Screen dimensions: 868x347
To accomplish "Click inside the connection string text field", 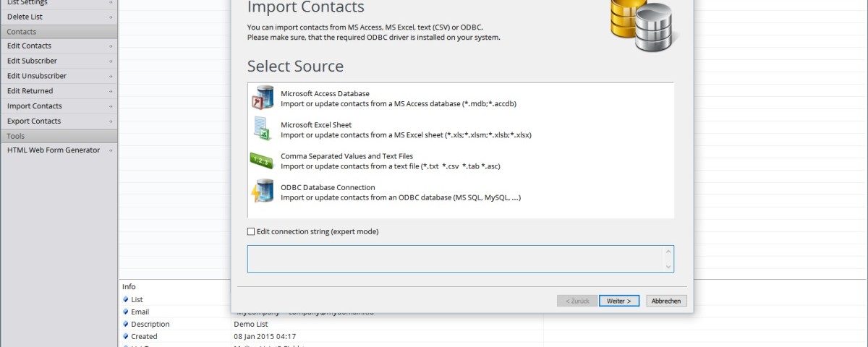I will click(x=456, y=259).
